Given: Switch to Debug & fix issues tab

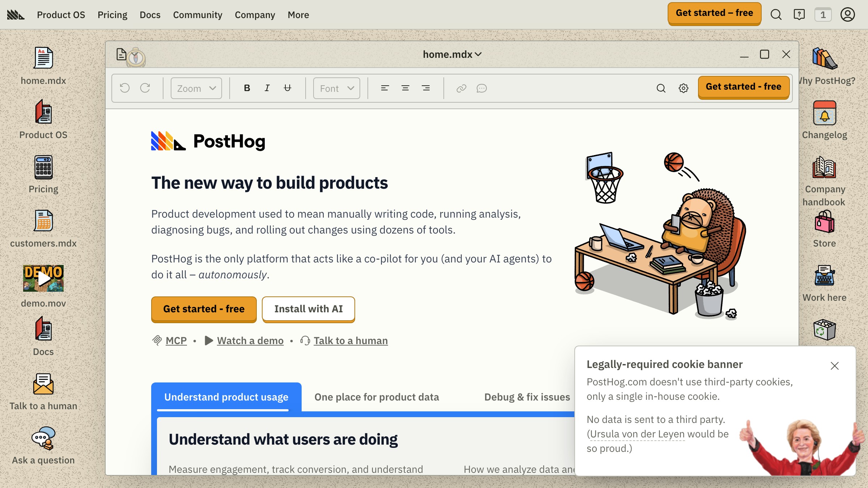Looking at the screenshot, I should 527,397.
